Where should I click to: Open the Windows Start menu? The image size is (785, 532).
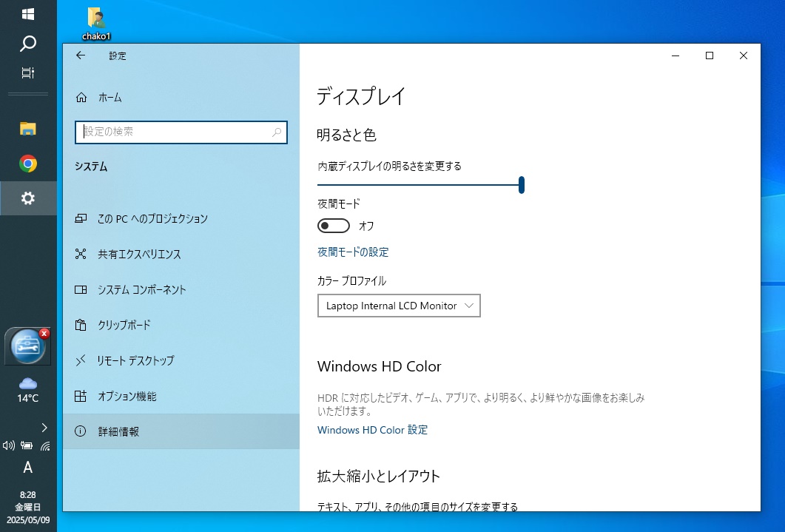(28, 14)
